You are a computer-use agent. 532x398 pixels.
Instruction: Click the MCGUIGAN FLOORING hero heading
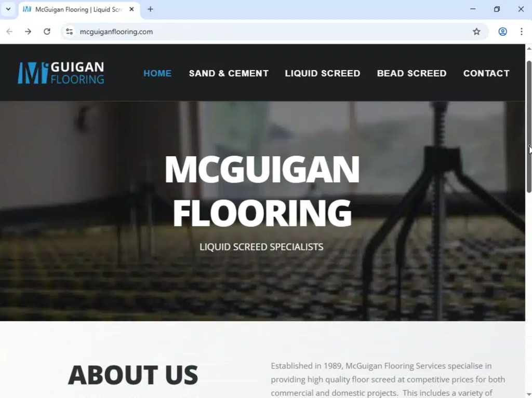[262, 191]
